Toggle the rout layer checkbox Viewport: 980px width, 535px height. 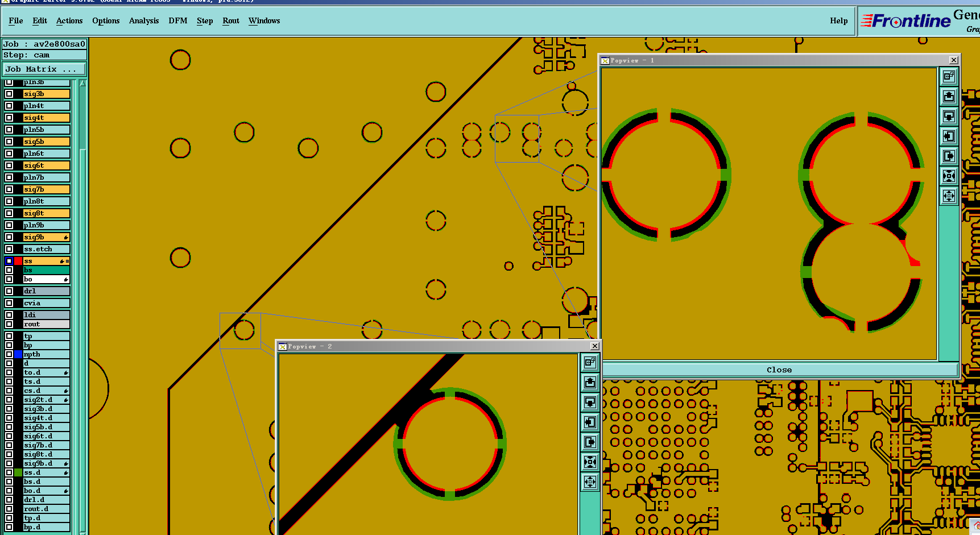click(9, 324)
